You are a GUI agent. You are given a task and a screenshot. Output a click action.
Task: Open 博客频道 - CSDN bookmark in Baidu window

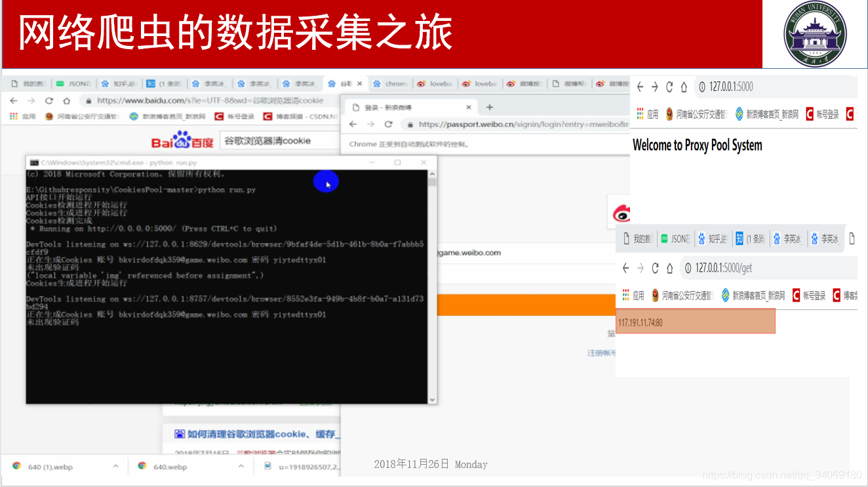pyautogui.click(x=301, y=117)
